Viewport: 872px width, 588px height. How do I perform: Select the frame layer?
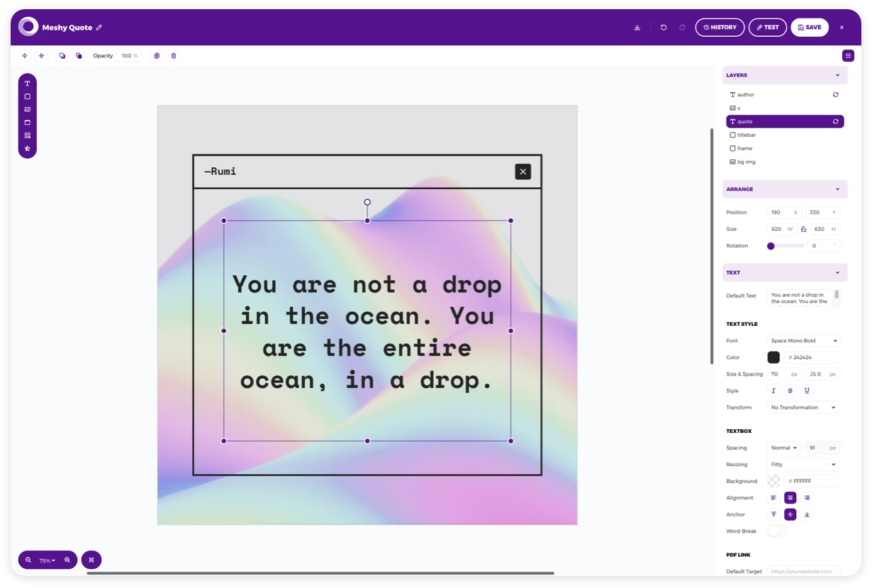[785, 149]
